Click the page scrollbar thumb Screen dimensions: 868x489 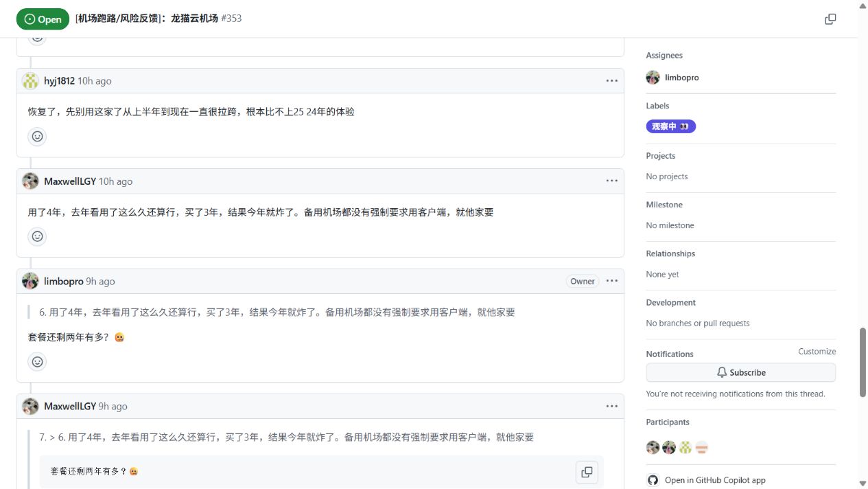[x=863, y=362]
